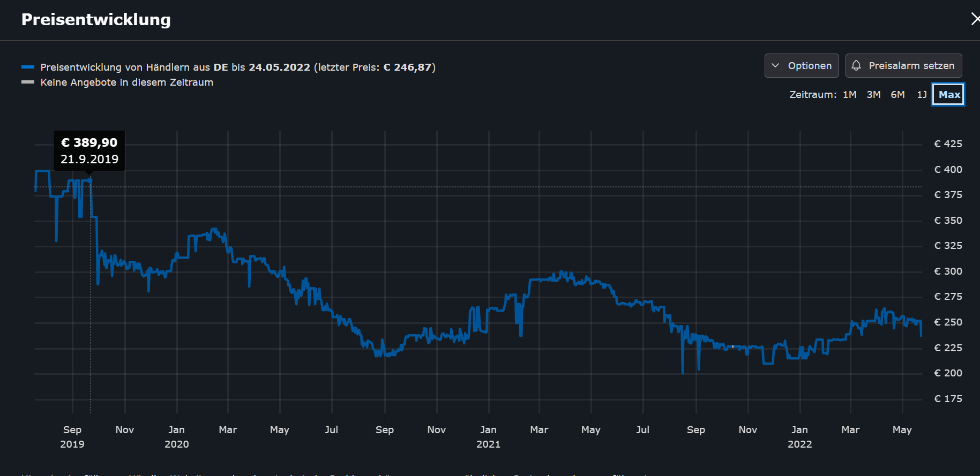Choose the 1J time range
Screen dimensions: 980x476
(922, 95)
